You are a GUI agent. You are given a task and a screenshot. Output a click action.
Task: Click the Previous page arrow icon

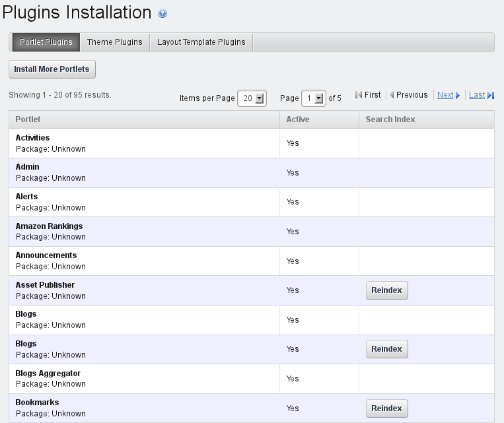pos(392,95)
